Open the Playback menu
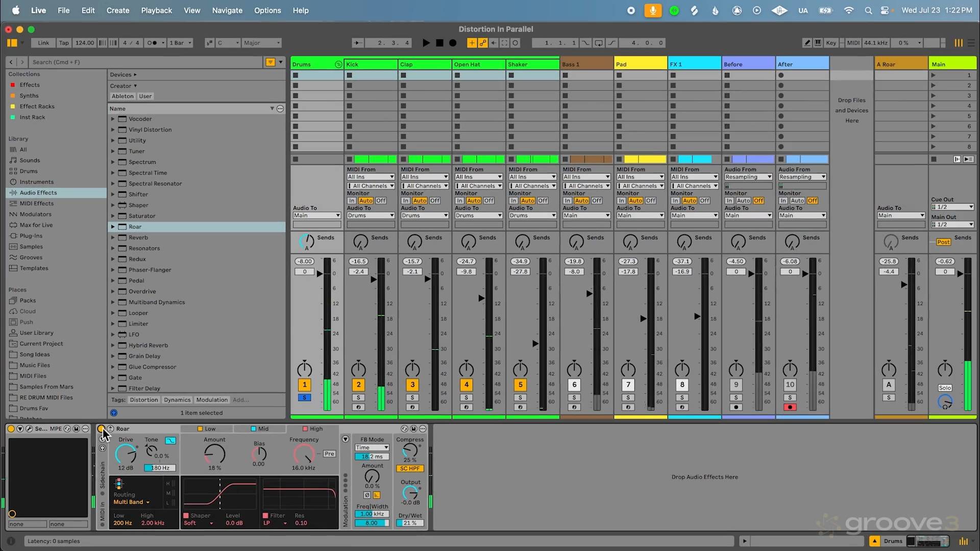980x551 pixels. [x=156, y=10]
